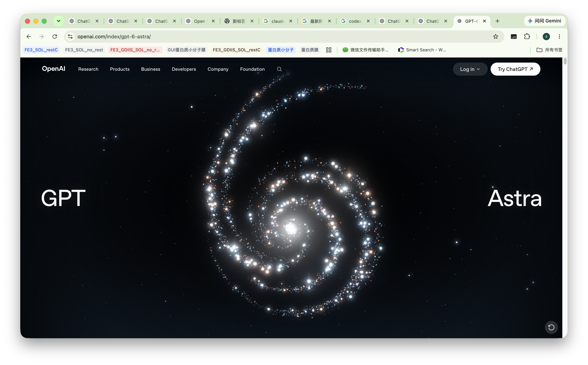Image resolution: width=588 pixels, height=365 pixels.
Task: Open the Products menu
Action: [x=120, y=69]
